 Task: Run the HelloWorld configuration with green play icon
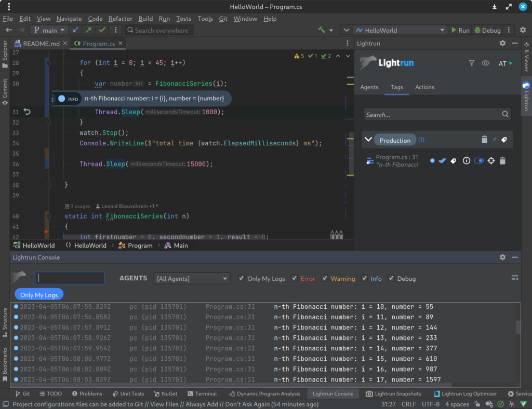[x=455, y=30]
